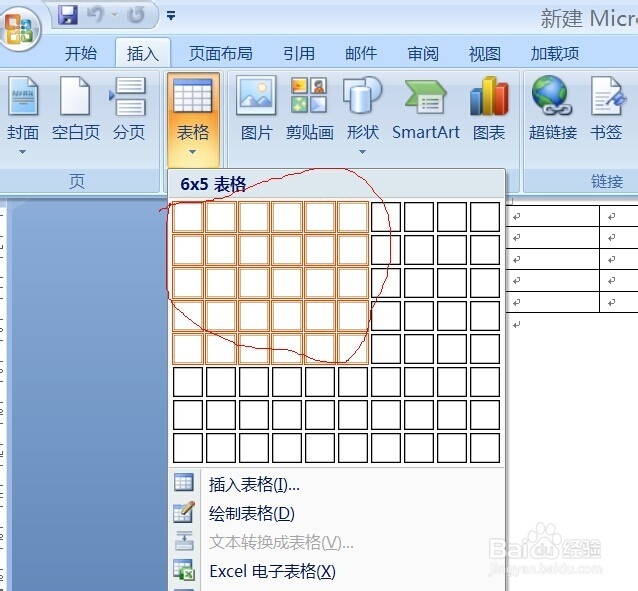Insert a page break with 分页
638x591 pixels.
click(x=129, y=109)
